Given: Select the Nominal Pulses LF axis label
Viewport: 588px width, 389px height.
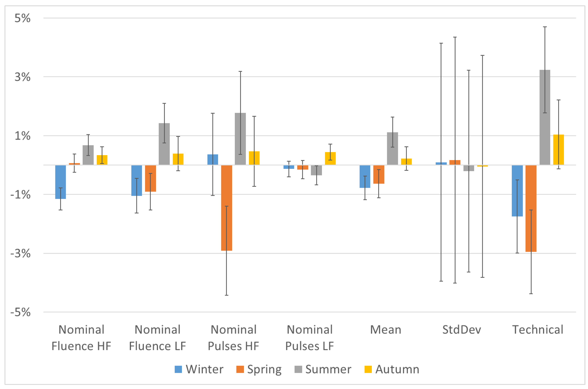Looking at the screenshot, I should 309,338.
